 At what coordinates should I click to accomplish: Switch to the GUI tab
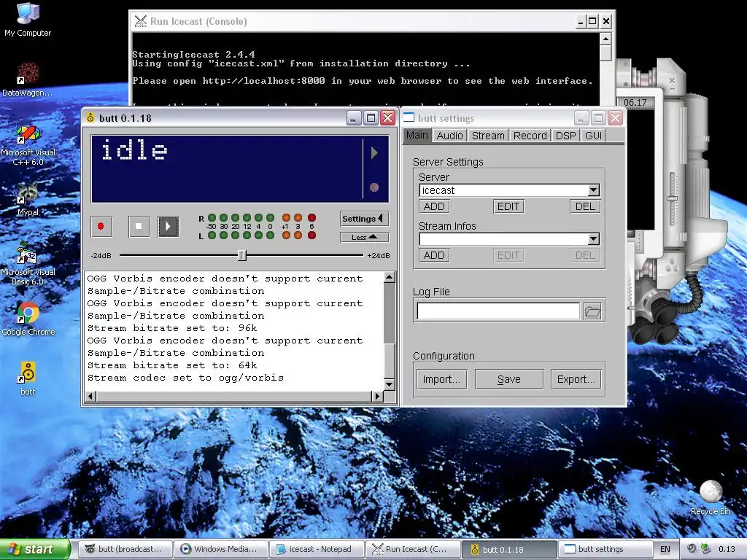point(593,136)
